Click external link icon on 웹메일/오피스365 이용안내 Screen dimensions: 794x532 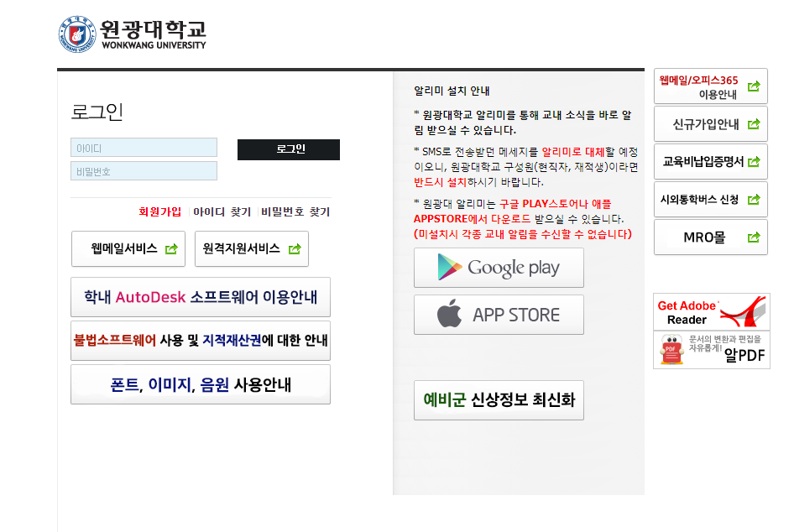(x=754, y=86)
